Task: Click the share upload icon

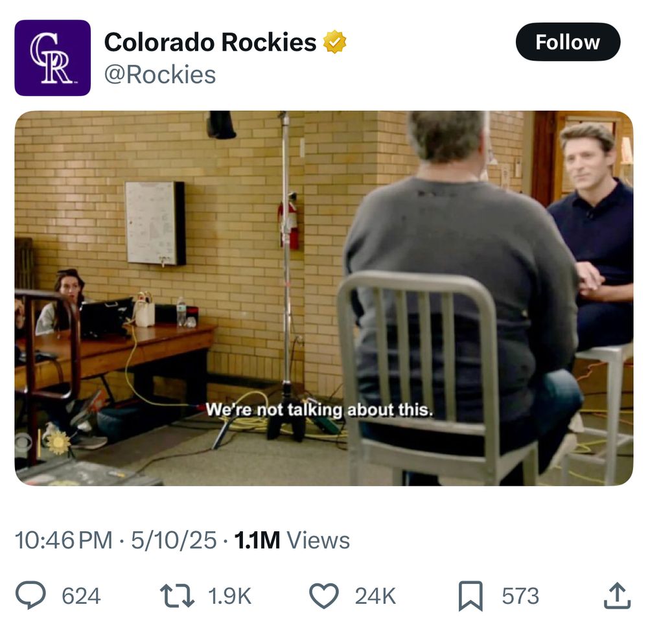Action: point(617,595)
